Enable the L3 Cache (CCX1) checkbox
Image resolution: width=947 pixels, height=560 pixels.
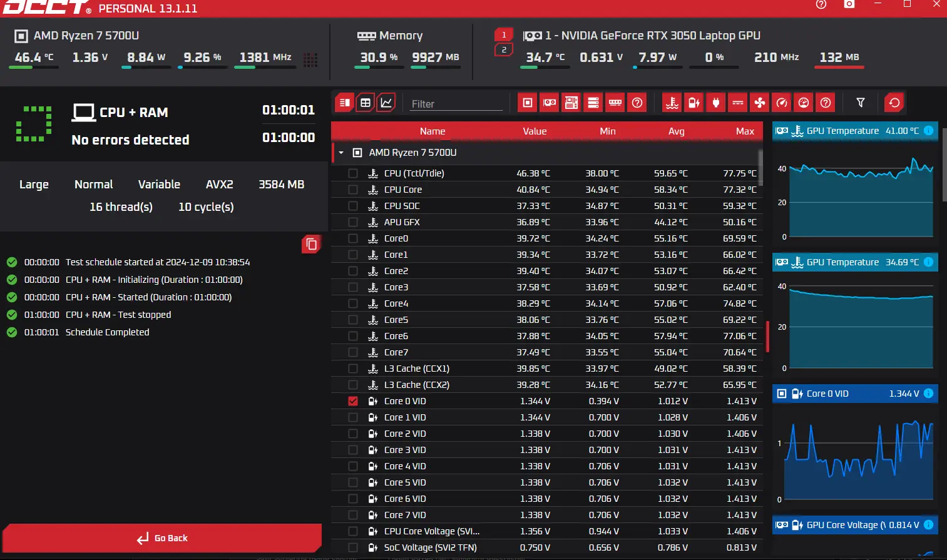tap(353, 369)
